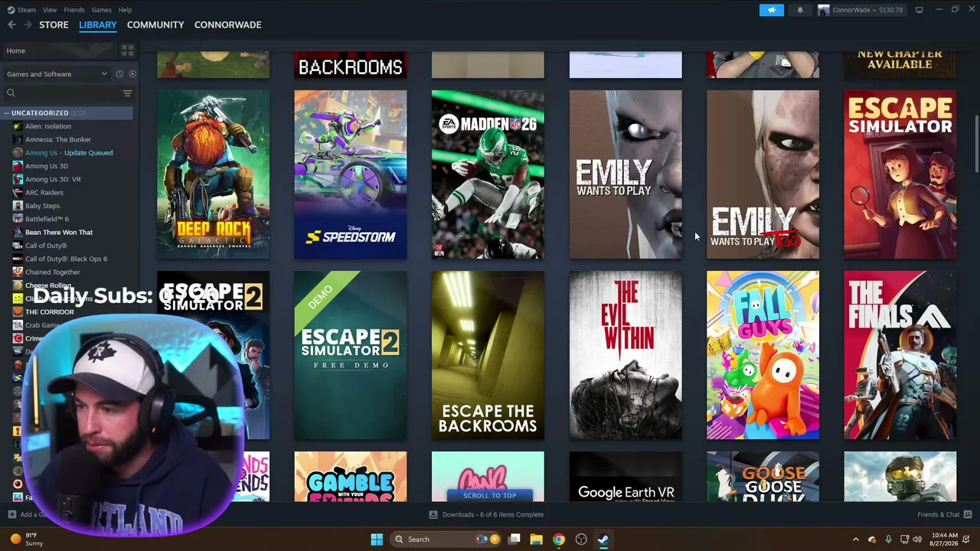Show hidden system tray icons
The height and width of the screenshot is (551, 980).
point(856,540)
